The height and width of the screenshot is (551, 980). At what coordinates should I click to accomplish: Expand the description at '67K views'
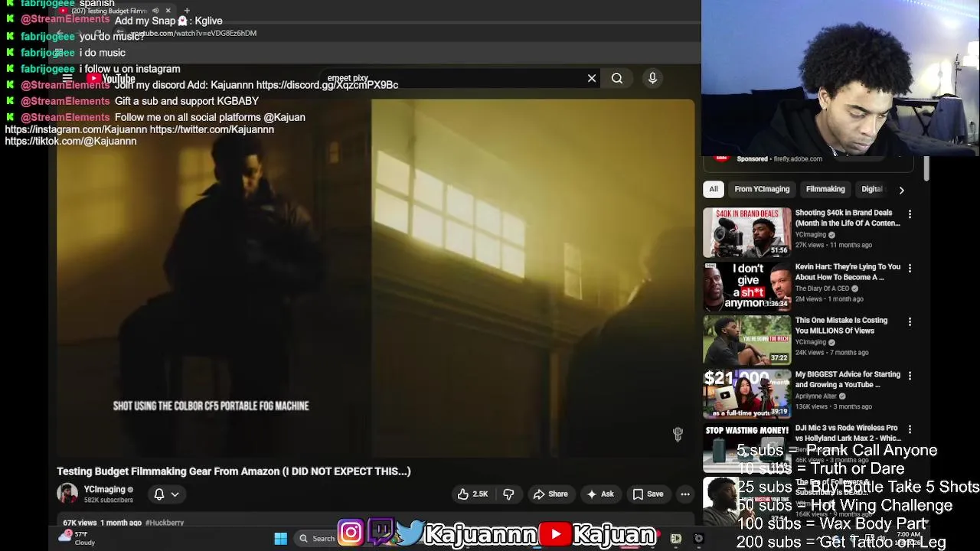[80, 523]
